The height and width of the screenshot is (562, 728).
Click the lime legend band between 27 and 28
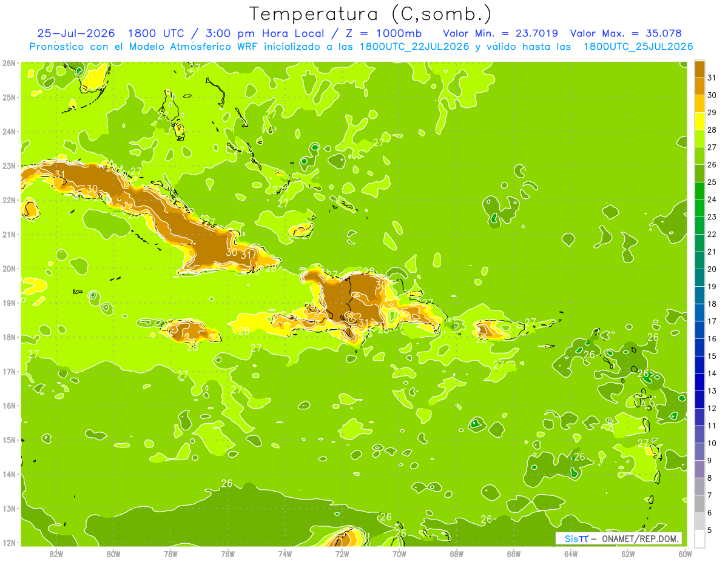click(x=699, y=138)
